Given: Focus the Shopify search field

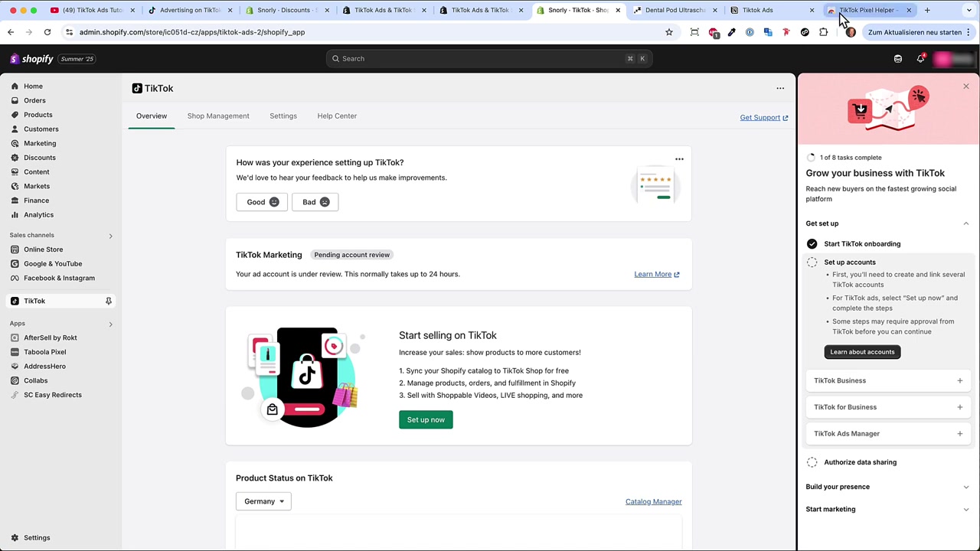Looking at the screenshot, I should click(490, 59).
